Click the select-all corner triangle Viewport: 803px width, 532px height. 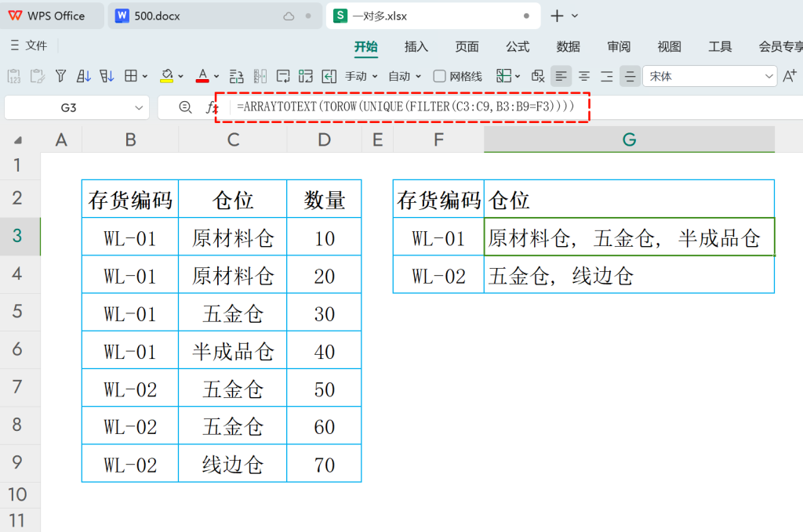[18, 139]
